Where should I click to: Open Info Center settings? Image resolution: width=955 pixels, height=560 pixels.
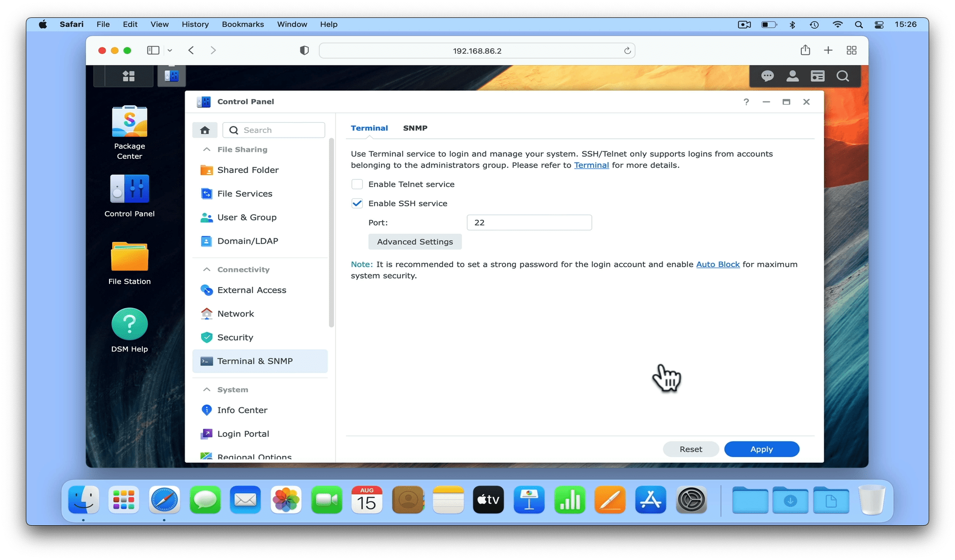pyautogui.click(x=260, y=410)
